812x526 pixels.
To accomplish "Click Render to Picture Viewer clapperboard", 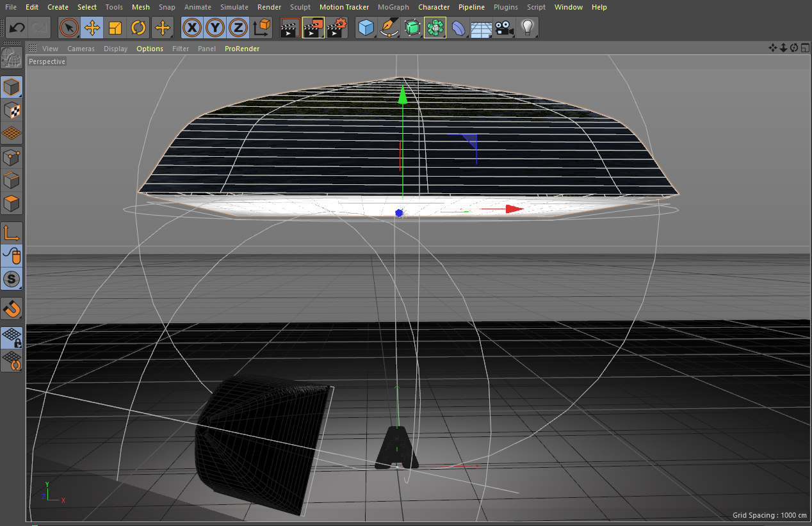I will click(x=313, y=28).
